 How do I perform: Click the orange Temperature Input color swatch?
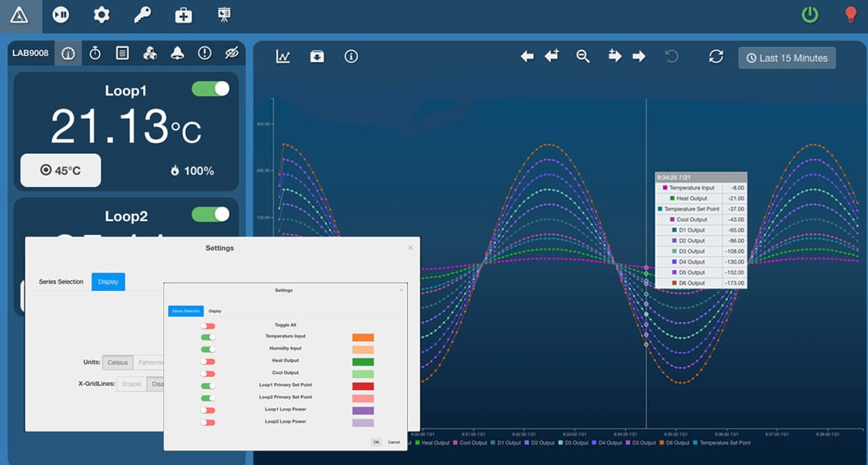tap(363, 337)
